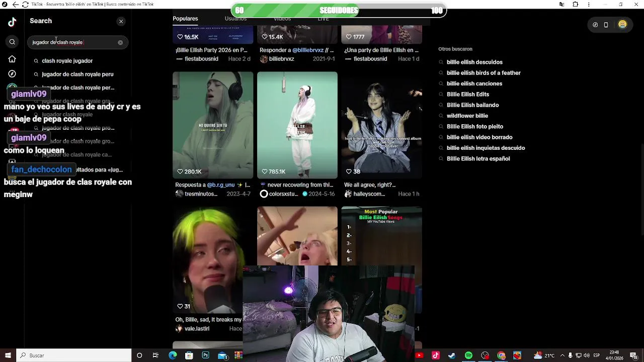Open the hand-on-face video thumbnail
644x362 pixels.
pos(297,235)
